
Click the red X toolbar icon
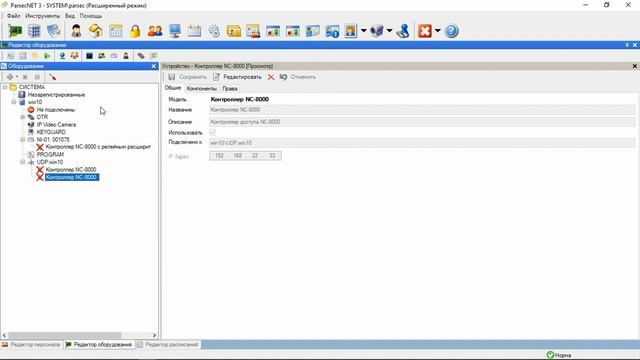[x=424, y=31]
